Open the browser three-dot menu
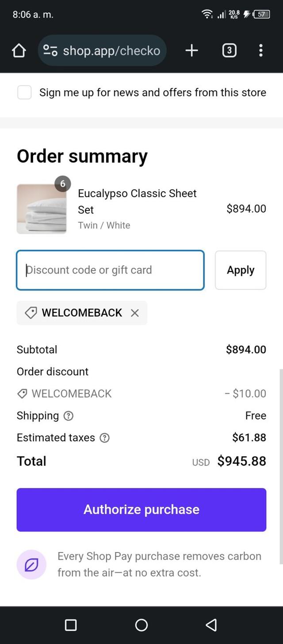Screen dimensions: 283x644 [261, 51]
